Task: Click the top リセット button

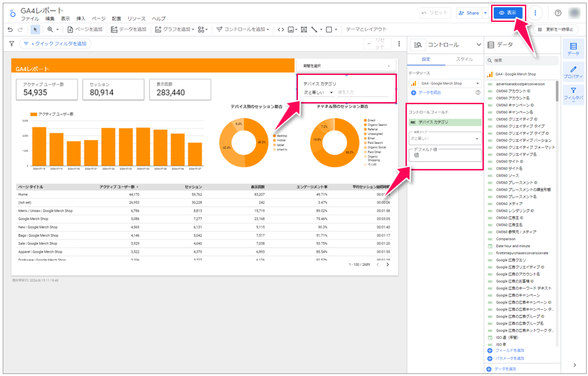Action: (434, 13)
